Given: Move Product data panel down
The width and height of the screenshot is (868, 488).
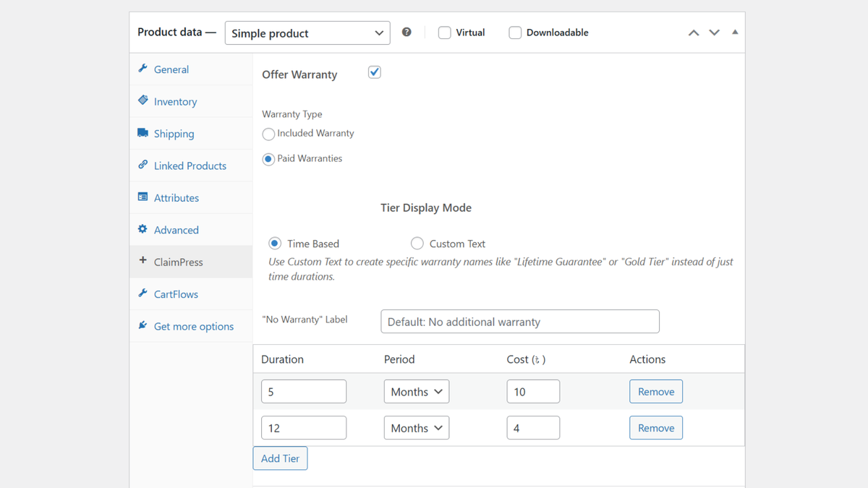Looking at the screenshot, I should coord(715,33).
